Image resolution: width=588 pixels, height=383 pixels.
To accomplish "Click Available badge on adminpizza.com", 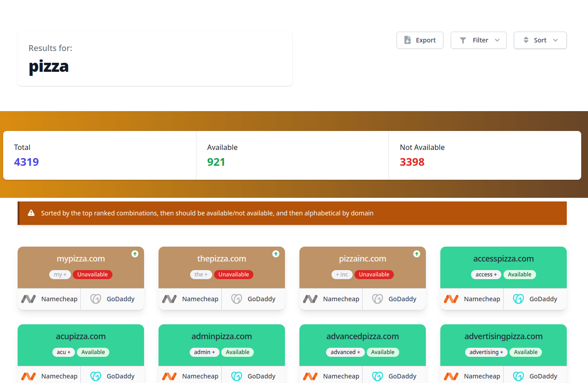I will 238,352.
